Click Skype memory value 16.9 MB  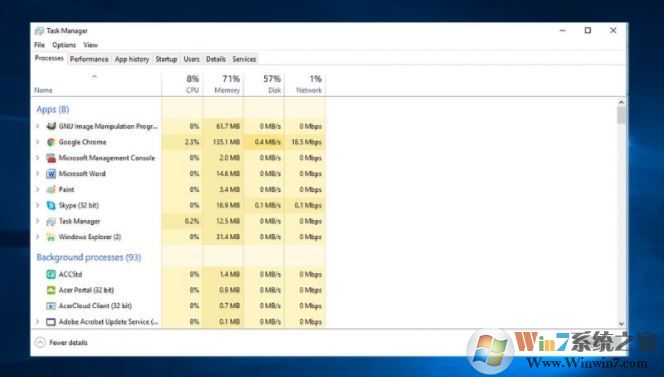[x=228, y=205]
